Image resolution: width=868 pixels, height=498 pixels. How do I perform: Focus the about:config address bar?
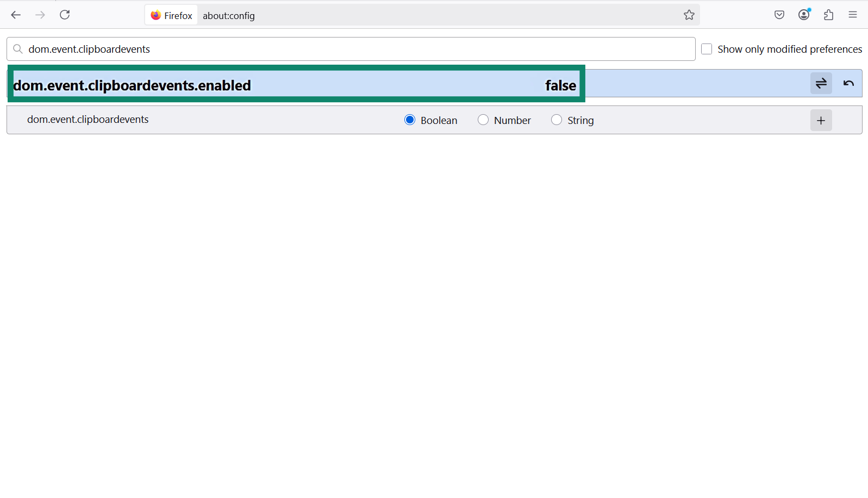pos(435,16)
